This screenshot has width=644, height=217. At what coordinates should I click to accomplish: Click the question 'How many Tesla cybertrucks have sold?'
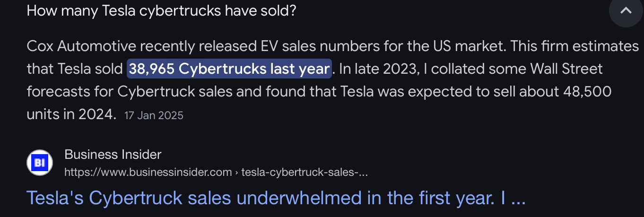click(161, 10)
